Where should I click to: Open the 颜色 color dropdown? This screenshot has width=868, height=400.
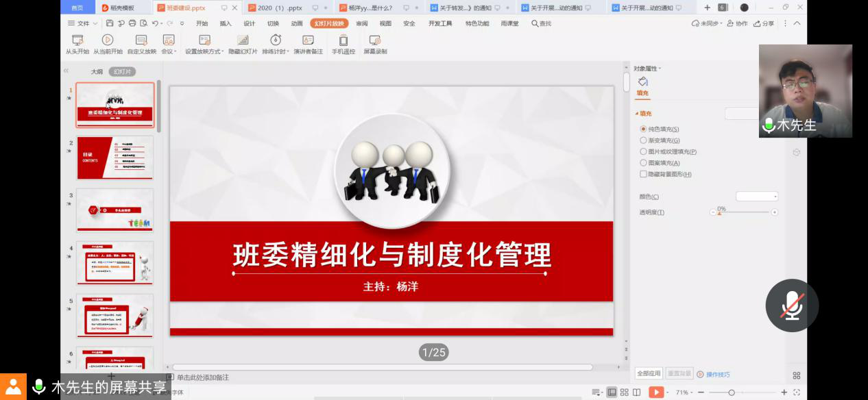(x=756, y=197)
